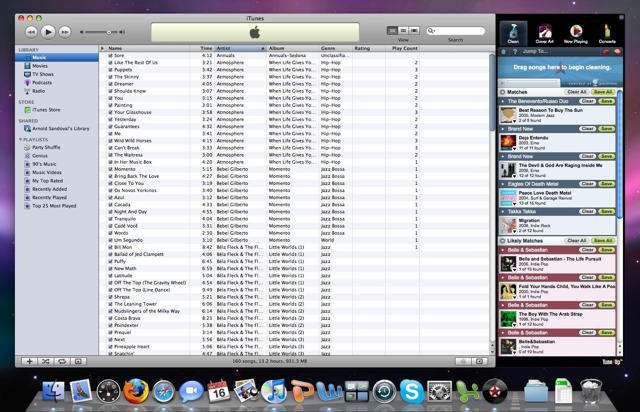Click the iTunes Search field
Screen dimensions: 640x412
point(455,32)
